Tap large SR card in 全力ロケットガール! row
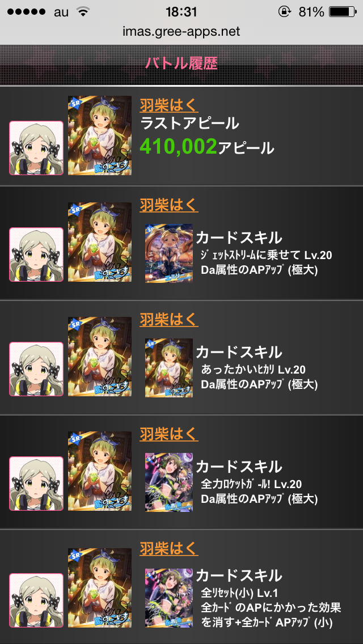The height and width of the screenshot is (644, 363). [99, 471]
